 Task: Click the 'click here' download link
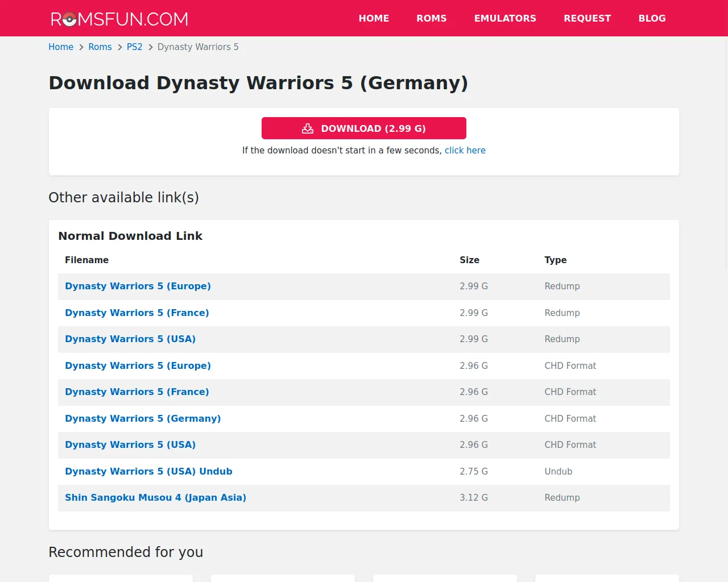click(465, 151)
